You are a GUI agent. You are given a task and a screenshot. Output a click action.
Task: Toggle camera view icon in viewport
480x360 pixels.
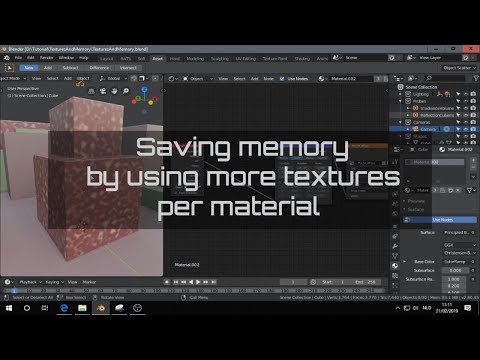[103, 91]
